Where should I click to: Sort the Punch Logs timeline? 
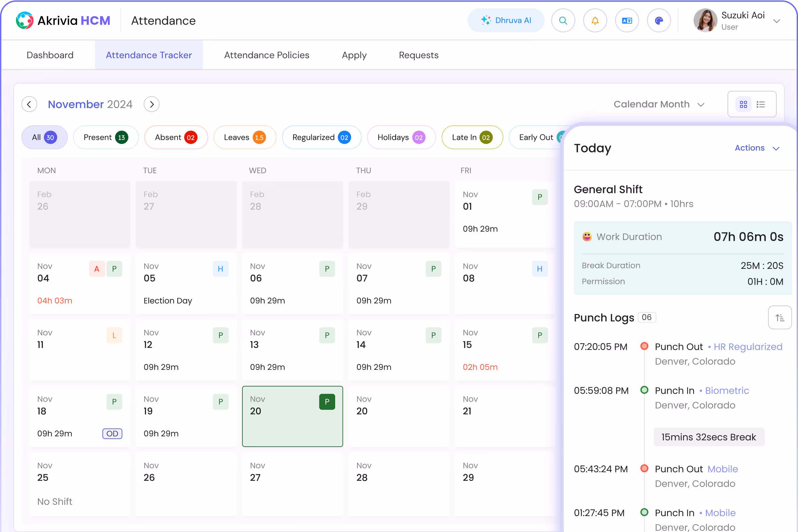(x=780, y=318)
